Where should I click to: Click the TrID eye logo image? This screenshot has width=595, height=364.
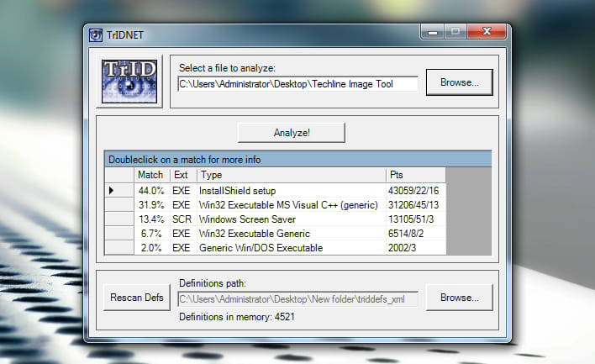[129, 82]
